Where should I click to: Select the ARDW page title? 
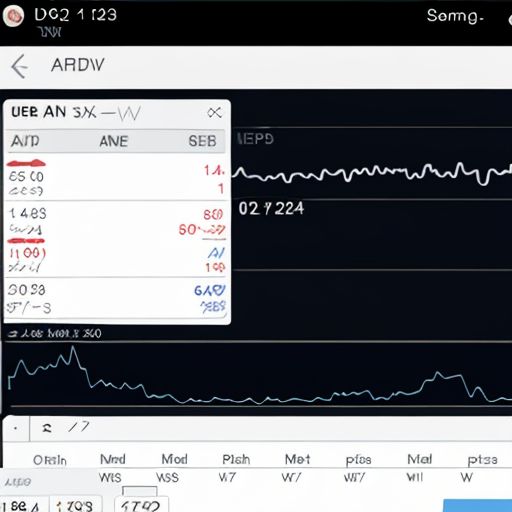pos(78,65)
